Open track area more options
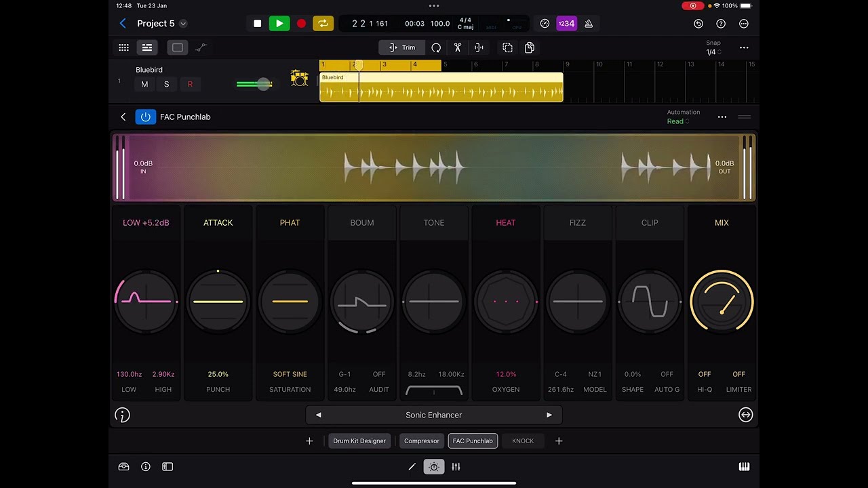Viewport: 868px width, 488px height. [744, 47]
